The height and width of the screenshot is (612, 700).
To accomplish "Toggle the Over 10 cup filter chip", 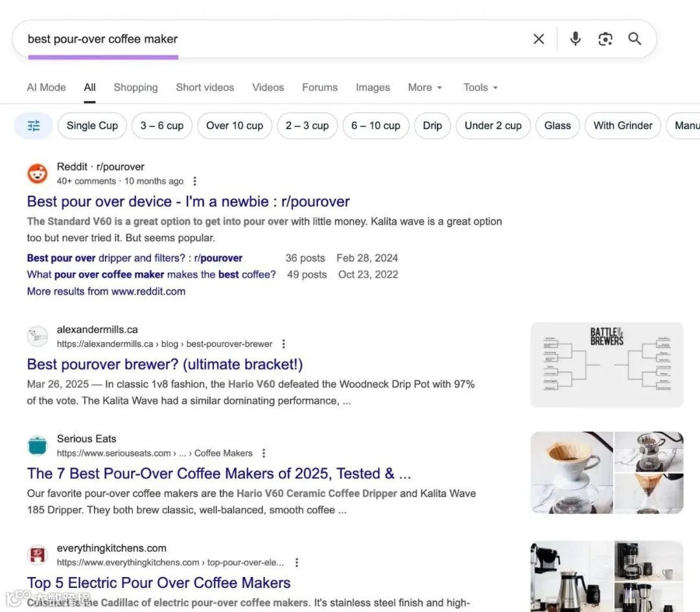I will tap(235, 126).
